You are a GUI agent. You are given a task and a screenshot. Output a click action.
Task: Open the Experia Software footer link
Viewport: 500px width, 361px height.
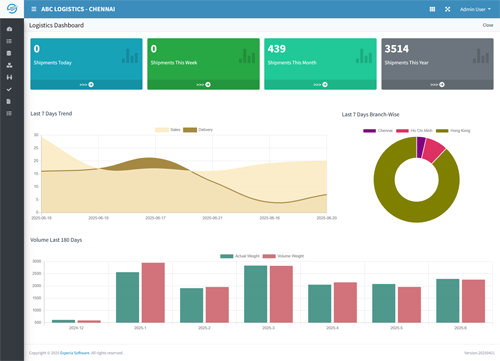point(75,353)
